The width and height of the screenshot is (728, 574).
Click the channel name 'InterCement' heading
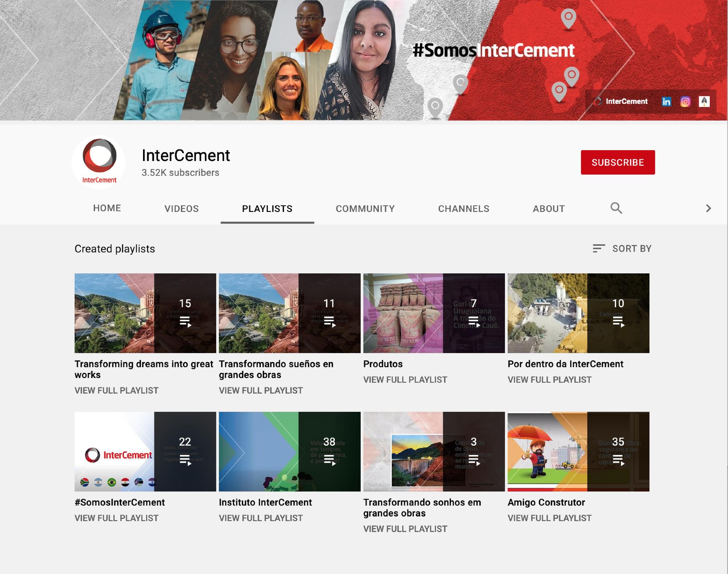click(x=186, y=156)
